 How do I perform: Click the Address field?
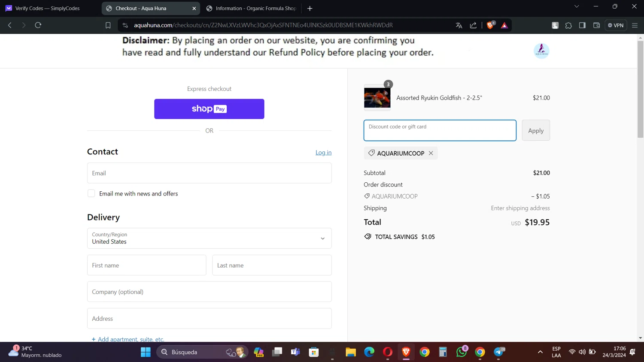pyautogui.click(x=209, y=318)
